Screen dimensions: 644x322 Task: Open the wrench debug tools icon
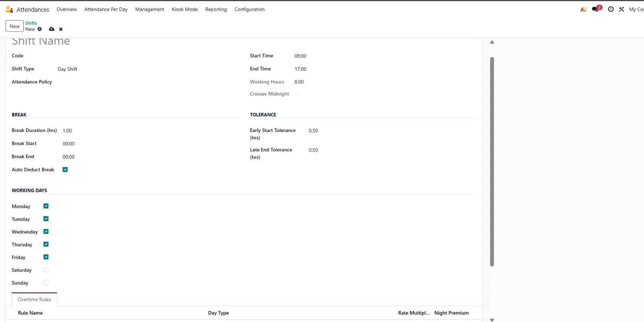click(x=621, y=9)
